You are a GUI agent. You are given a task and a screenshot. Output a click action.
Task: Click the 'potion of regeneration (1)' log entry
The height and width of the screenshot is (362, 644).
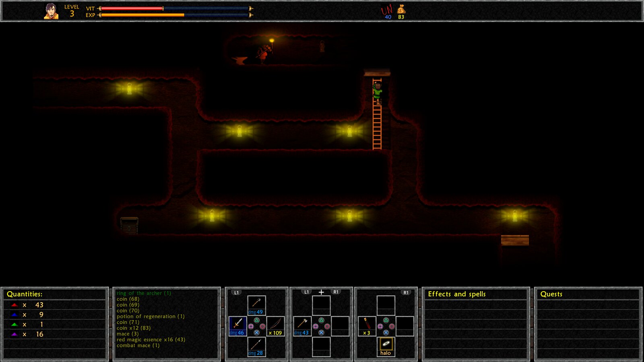[151, 317]
